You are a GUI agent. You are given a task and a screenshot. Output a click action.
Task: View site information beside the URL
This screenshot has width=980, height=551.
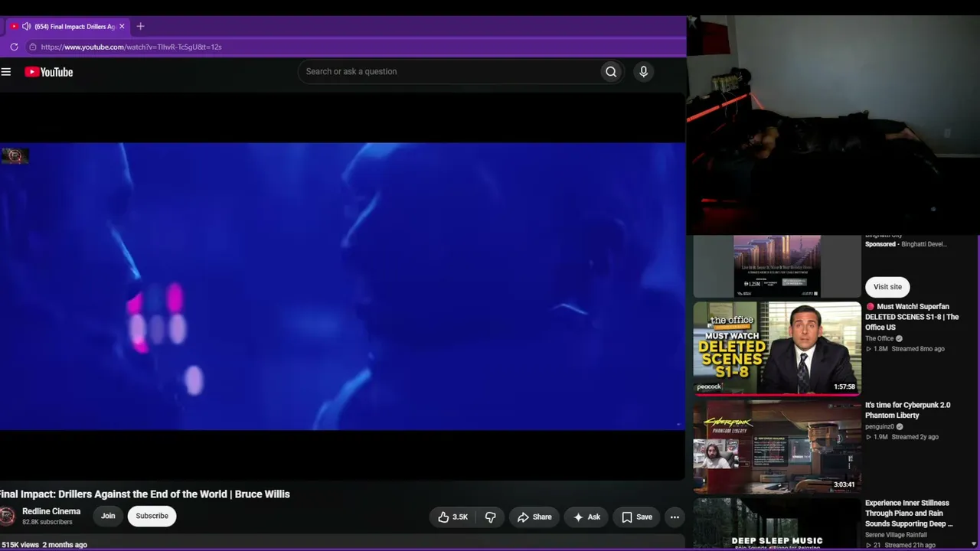[32, 47]
